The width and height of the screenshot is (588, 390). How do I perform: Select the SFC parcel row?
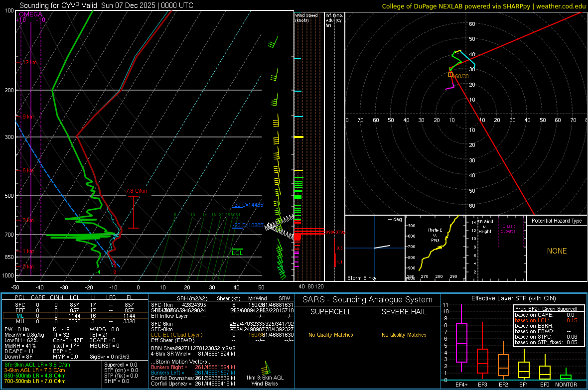tap(74, 305)
